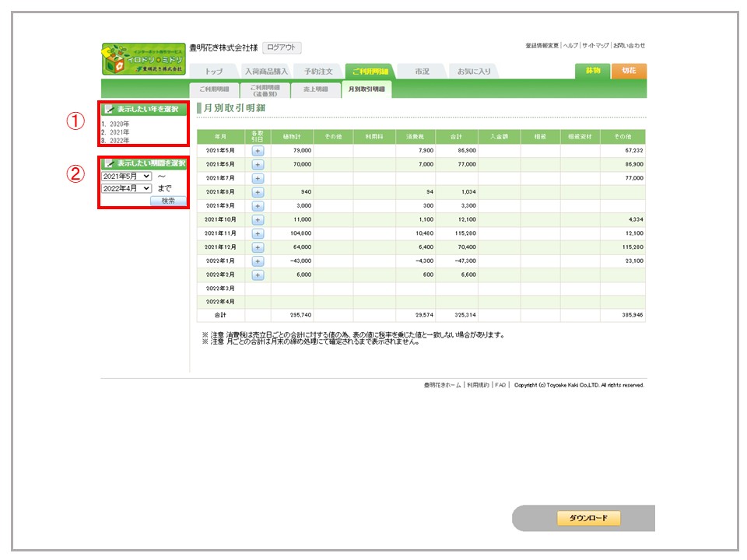Open details with plus icon for 2021年10月
The height and width of the screenshot is (560, 747).
[x=258, y=219]
